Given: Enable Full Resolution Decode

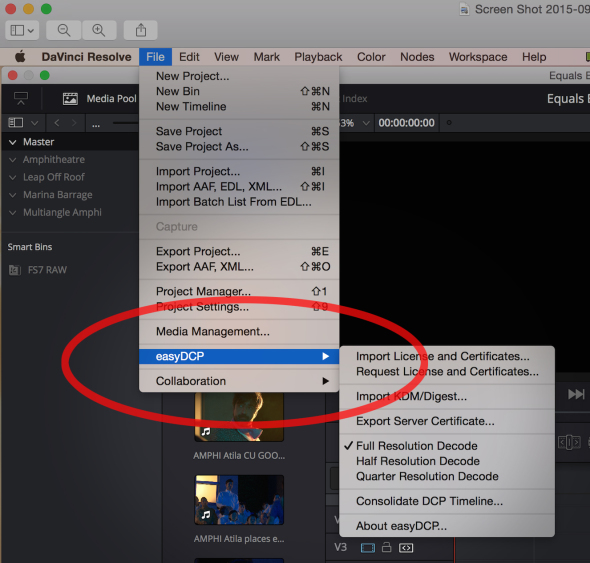Looking at the screenshot, I should click(x=447, y=446).
